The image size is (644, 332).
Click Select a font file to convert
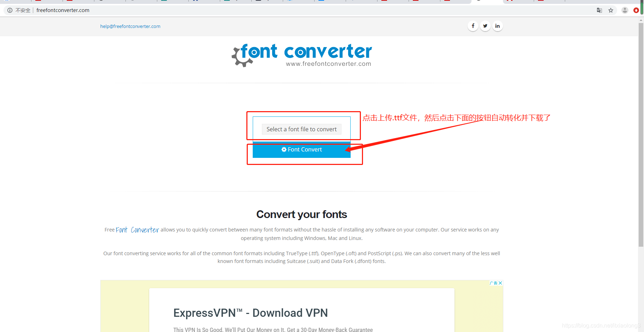301,129
